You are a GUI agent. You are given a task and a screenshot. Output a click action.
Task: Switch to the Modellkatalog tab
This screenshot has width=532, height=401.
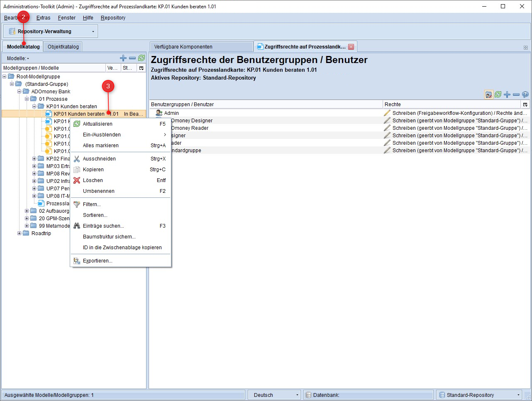point(23,47)
